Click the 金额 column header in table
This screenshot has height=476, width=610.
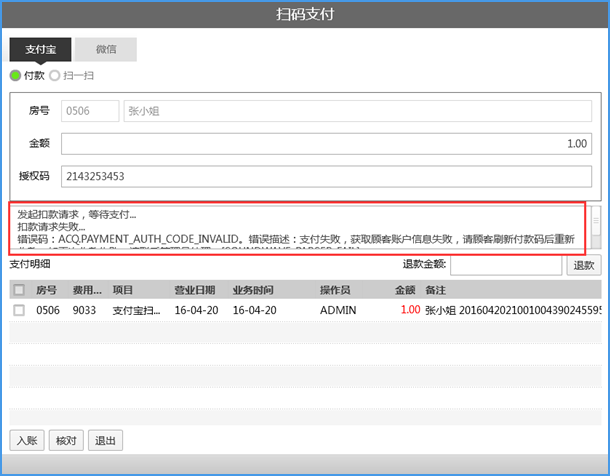[405, 290]
